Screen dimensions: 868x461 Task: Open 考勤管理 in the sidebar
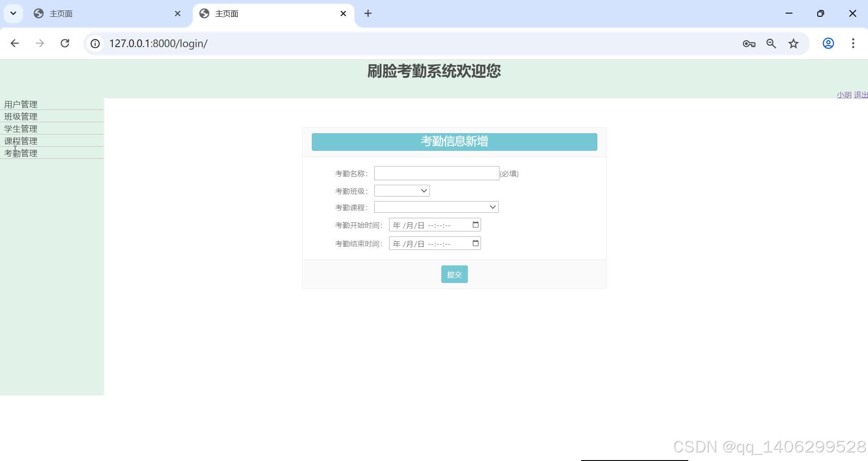pos(20,153)
